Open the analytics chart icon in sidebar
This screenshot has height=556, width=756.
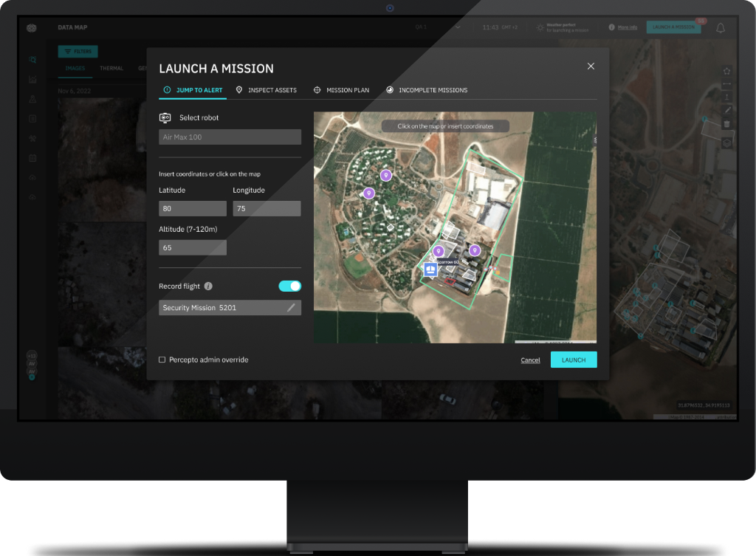(32, 80)
